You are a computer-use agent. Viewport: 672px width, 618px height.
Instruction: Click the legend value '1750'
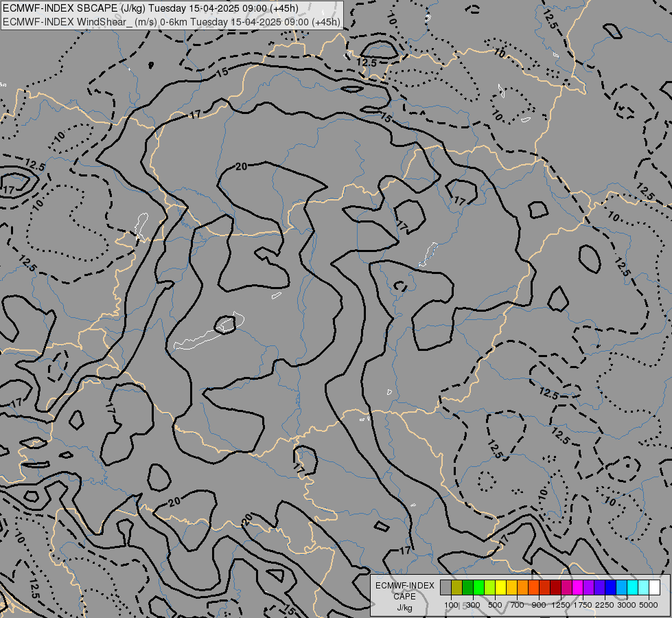click(x=583, y=605)
